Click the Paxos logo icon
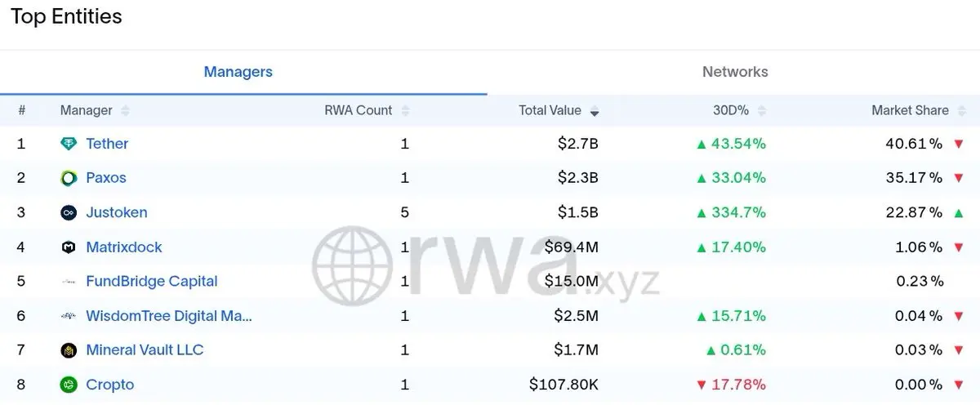Viewport: 980px width, 405px height. (69, 178)
